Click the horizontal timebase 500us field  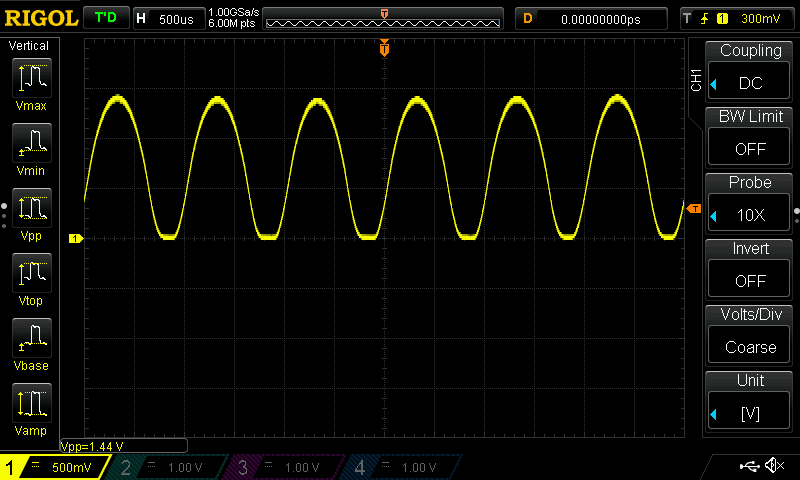(x=168, y=18)
